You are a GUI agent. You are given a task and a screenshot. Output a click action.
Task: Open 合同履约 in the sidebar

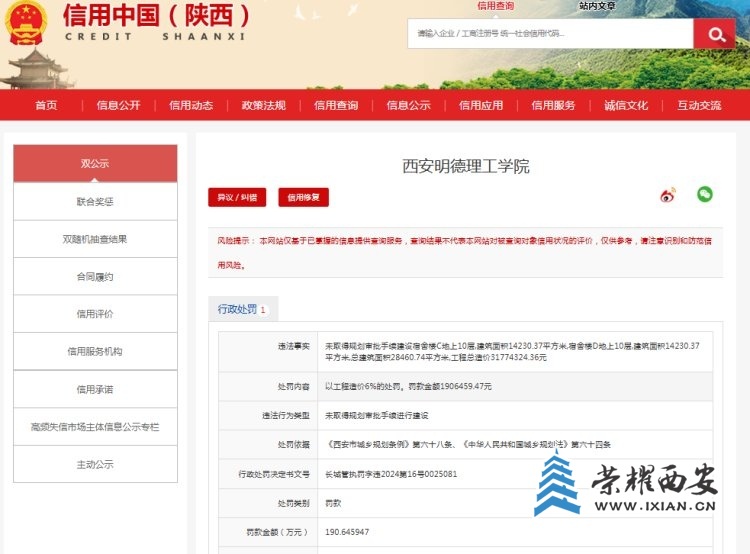tap(95, 277)
